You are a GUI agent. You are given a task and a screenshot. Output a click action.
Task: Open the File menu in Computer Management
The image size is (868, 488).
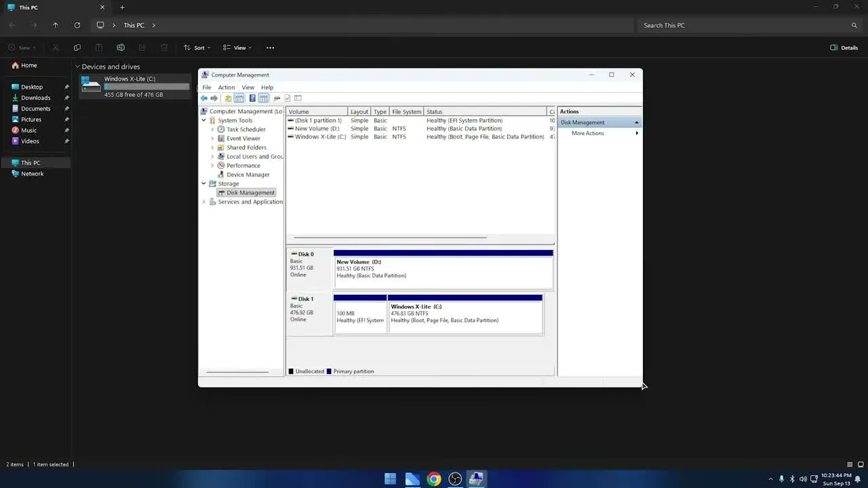[206, 87]
